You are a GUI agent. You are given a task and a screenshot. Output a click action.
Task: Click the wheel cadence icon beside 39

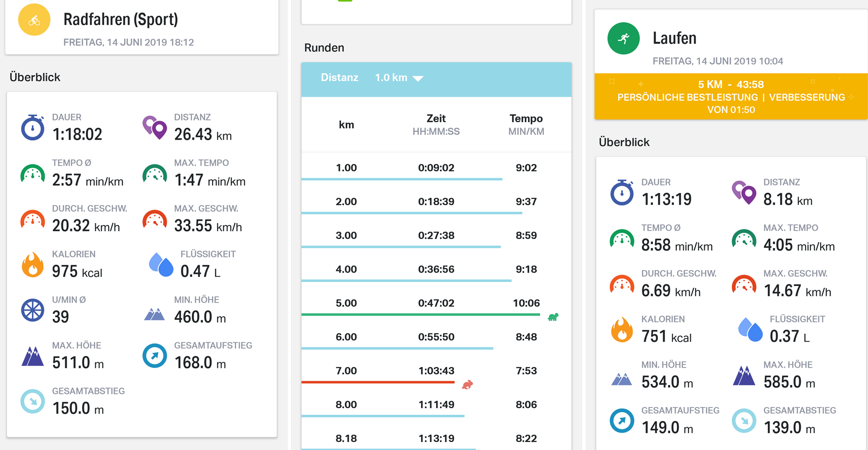(33, 310)
